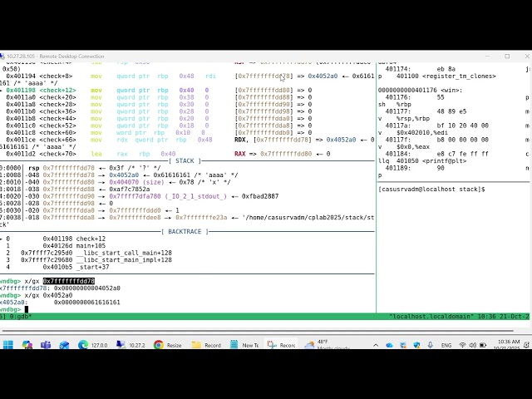Screen dimensions: 532x399
Task: Click the $0x402010,%edi operand
Action: pos(422,133)
